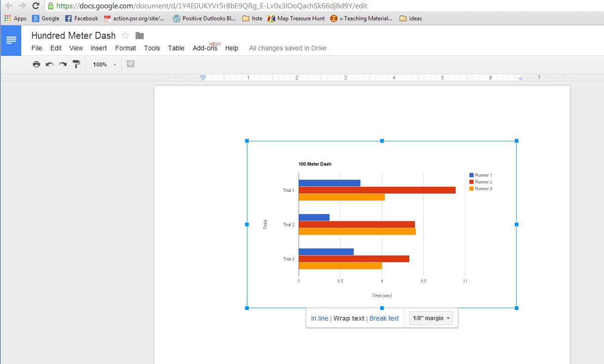Screen dimensions: 604x364
Task: Open the Facebook bookmark
Action: [81, 18]
